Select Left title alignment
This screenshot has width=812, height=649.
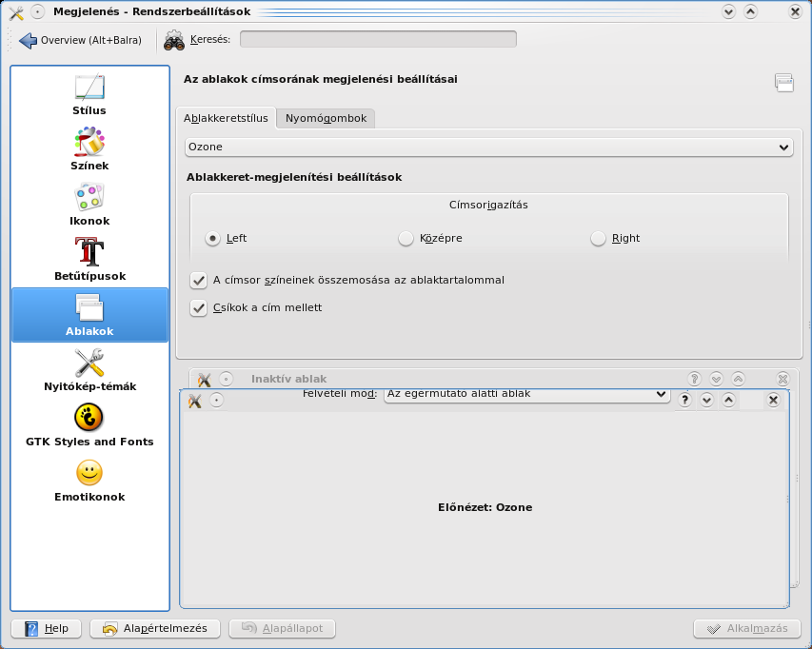[x=226, y=238]
